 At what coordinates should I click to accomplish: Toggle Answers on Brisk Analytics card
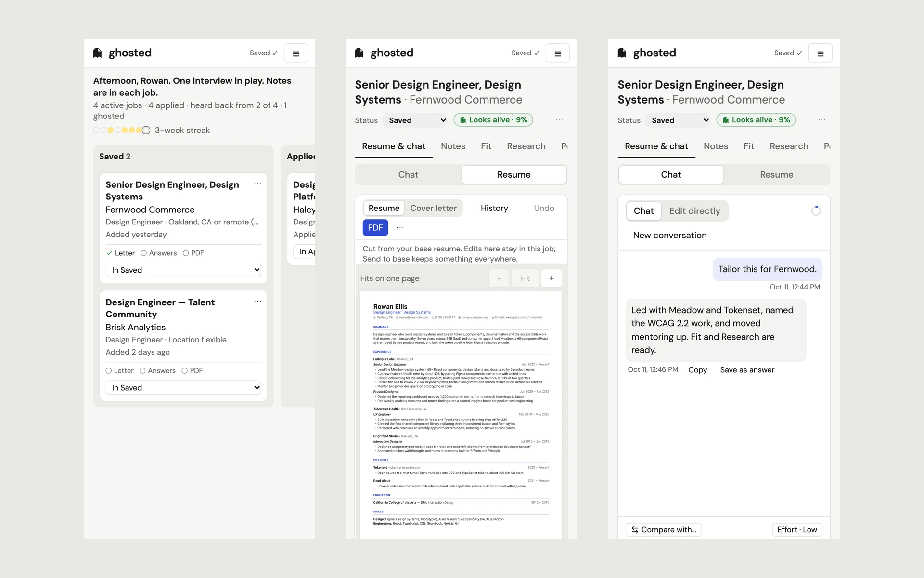157,370
